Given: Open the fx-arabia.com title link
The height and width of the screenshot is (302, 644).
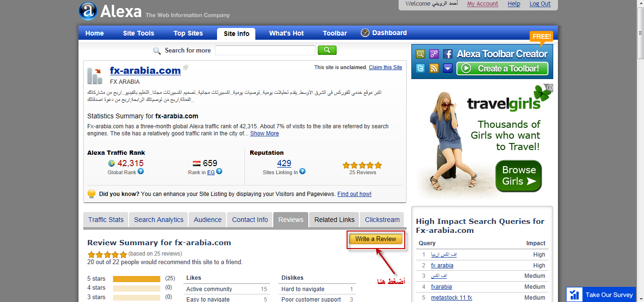Looking at the screenshot, I should 145,71.
